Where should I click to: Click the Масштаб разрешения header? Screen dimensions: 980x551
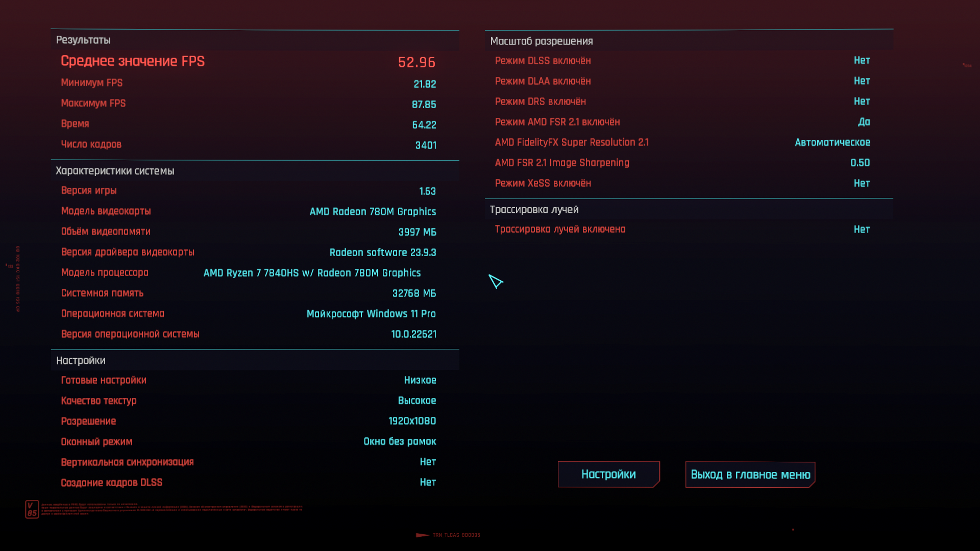(x=542, y=41)
